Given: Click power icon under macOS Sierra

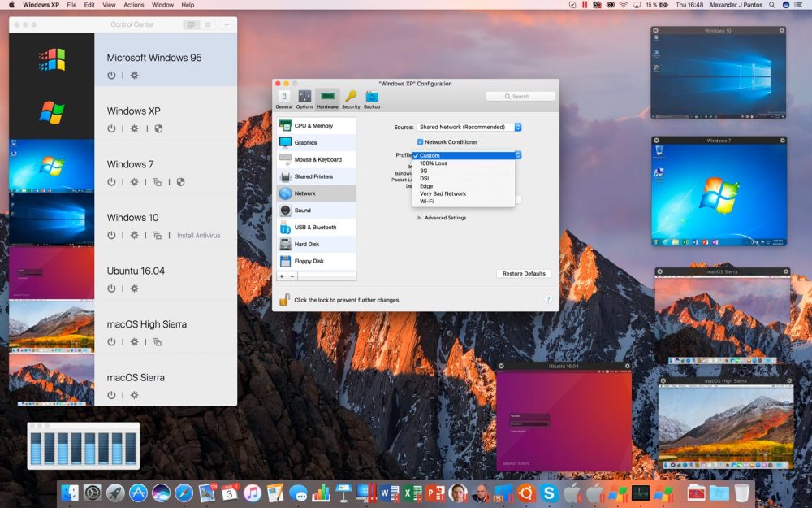Looking at the screenshot, I should click(111, 395).
